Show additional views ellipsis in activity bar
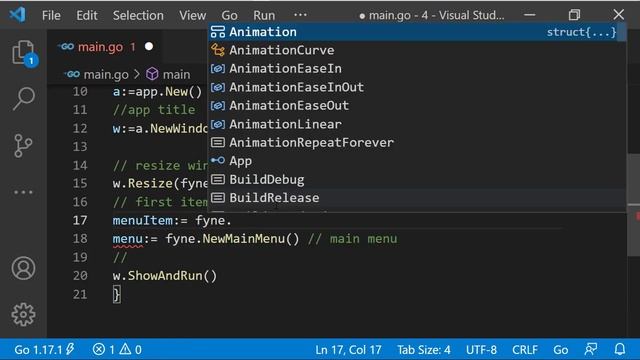640x360 pixels. [x=23, y=192]
